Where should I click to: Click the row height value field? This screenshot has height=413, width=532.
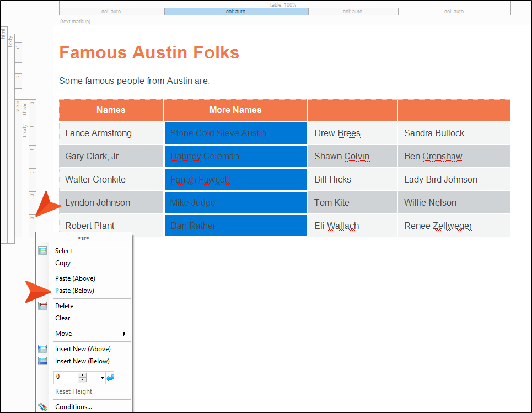[66, 377]
